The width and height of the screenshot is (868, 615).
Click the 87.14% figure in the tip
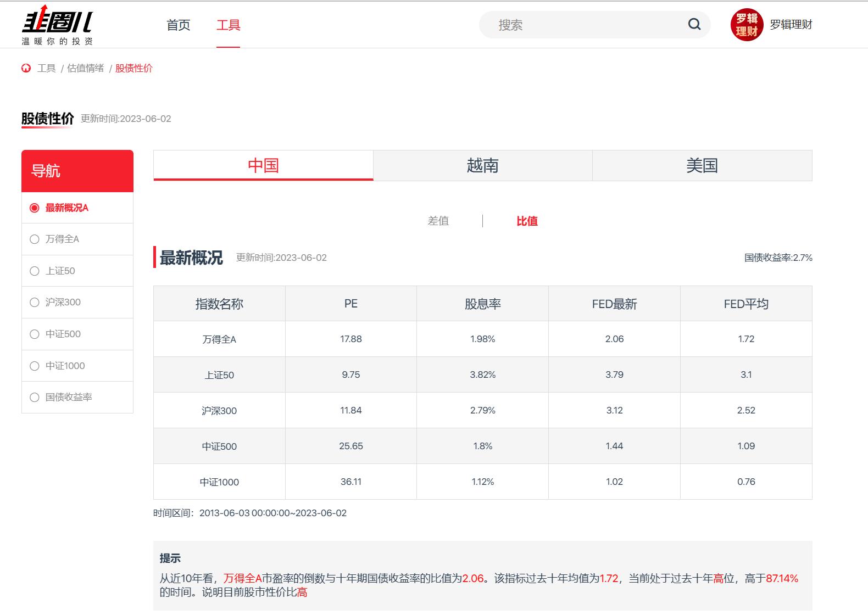coord(782,578)
